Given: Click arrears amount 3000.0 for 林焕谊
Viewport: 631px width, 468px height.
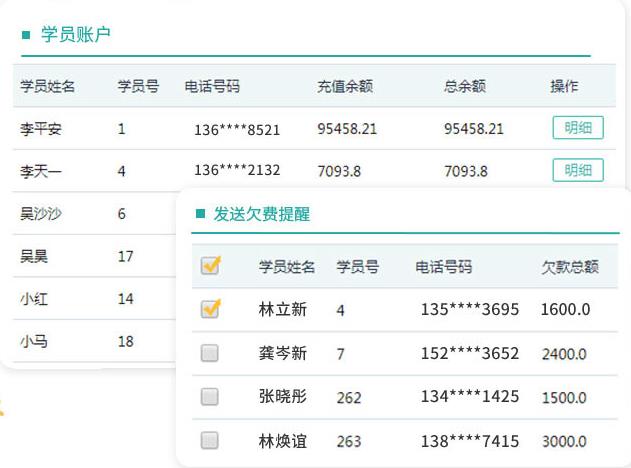Looking at the screenshot, I should 565,441.
